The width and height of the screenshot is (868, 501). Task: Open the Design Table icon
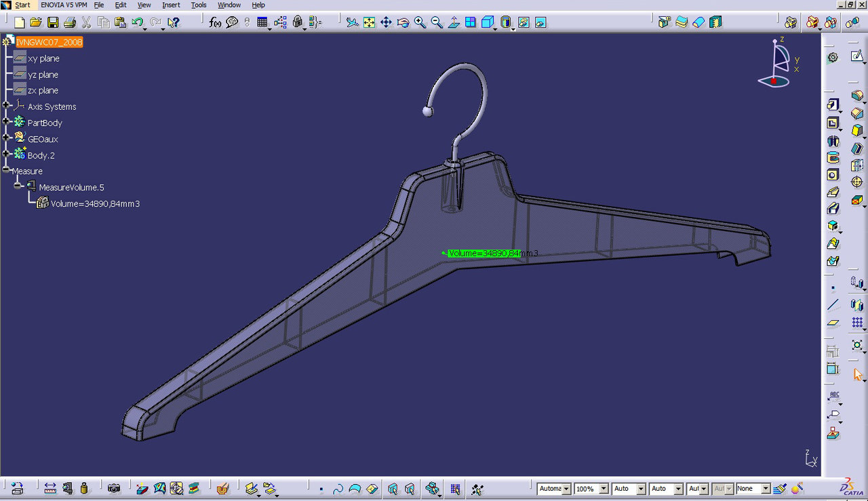tap(262, 22)
